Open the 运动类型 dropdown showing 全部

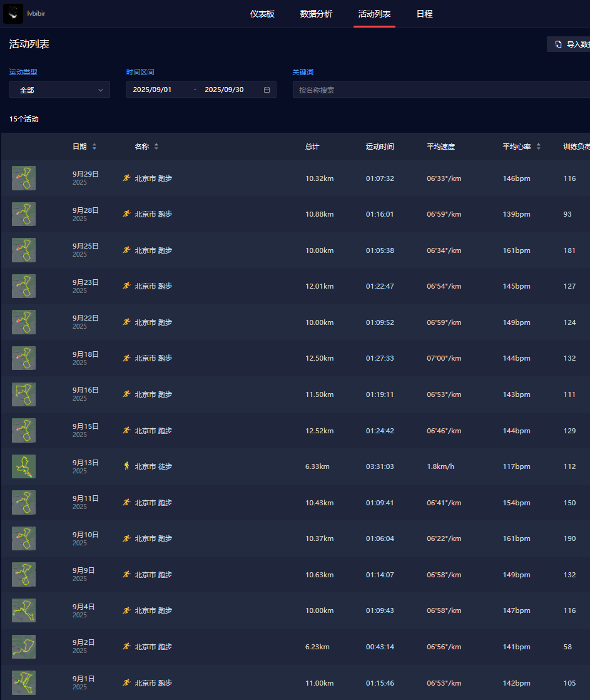(59, 90)
